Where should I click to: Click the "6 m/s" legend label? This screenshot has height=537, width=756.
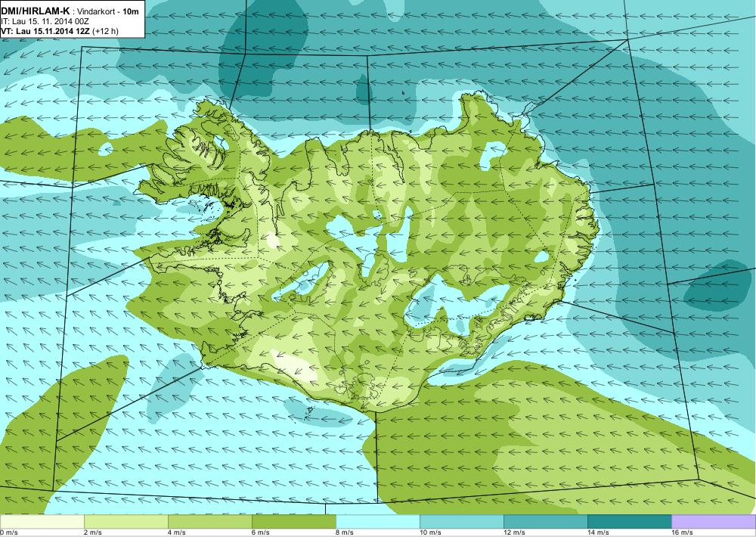(261, 532)
